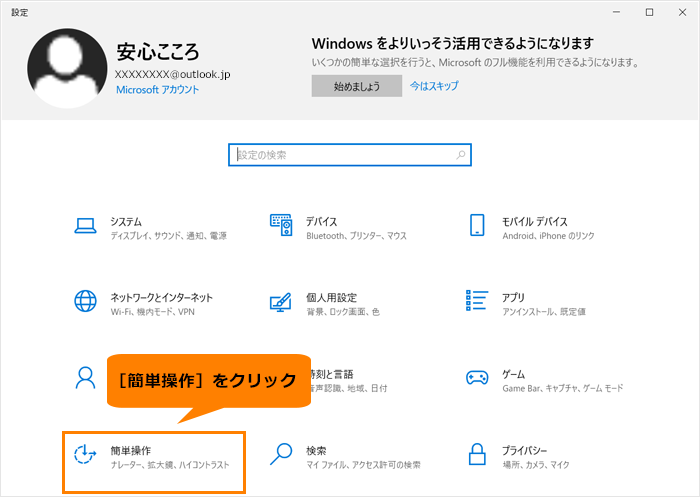Viewport: 700px width, 497px height.
Task: Select the ネットワークとインターネット category title
Action: point(162,297)
